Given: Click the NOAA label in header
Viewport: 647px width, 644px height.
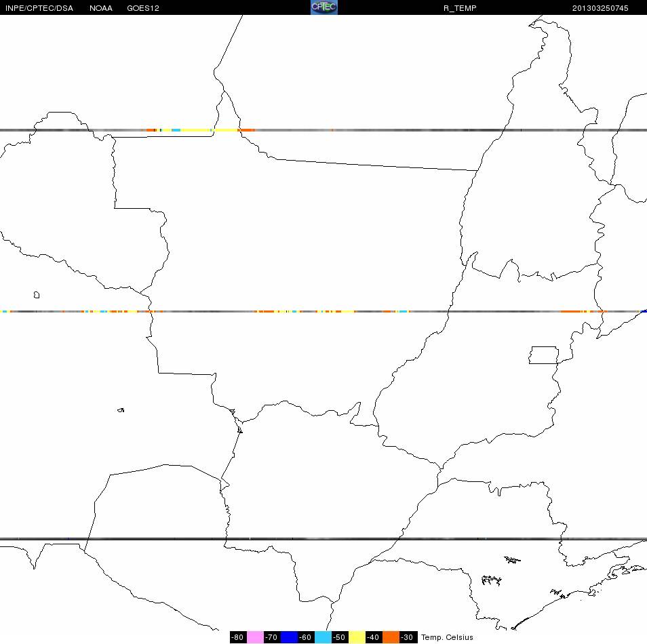Looking at the screenshot, I should [x=100, y=8].
